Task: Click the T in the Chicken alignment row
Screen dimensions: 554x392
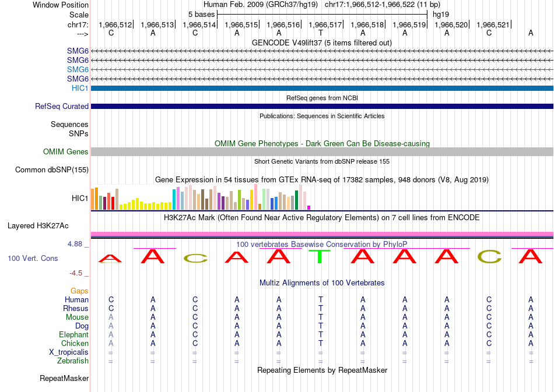Action: tap(321, 343)
